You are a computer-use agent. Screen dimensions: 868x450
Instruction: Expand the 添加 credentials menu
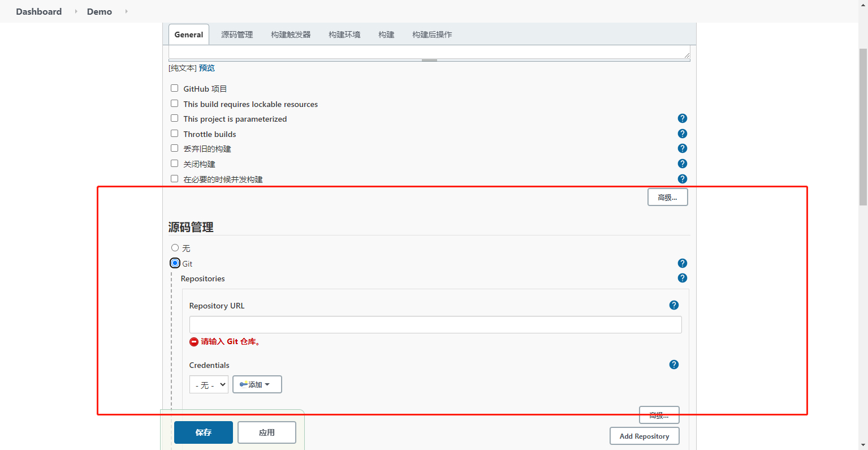257,384
